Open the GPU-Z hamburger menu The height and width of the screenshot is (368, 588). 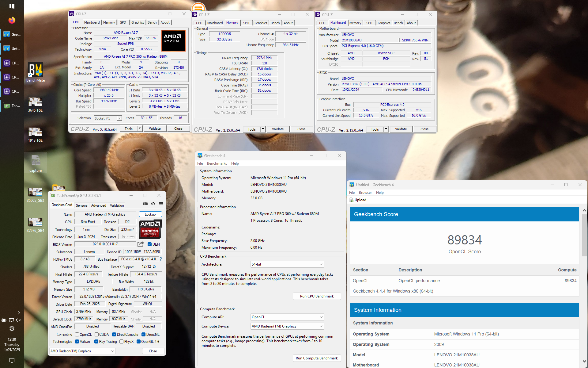point(161,204)
